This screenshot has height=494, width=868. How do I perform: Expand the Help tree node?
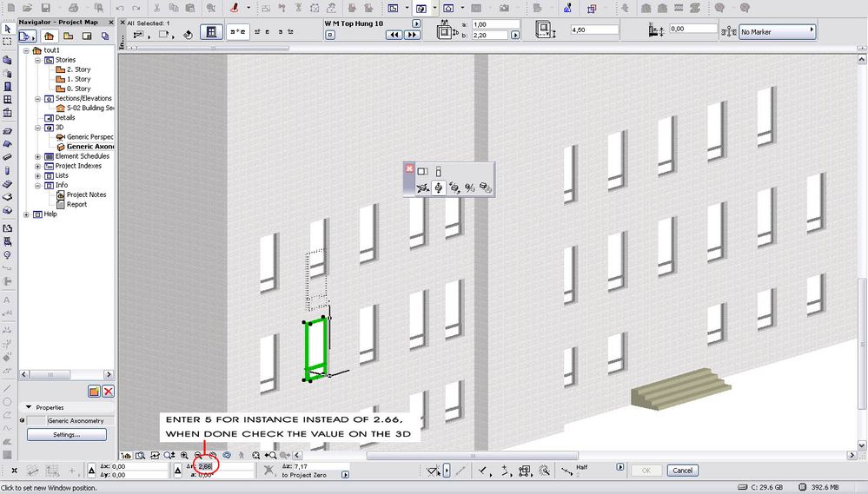[x=26, y=214]
